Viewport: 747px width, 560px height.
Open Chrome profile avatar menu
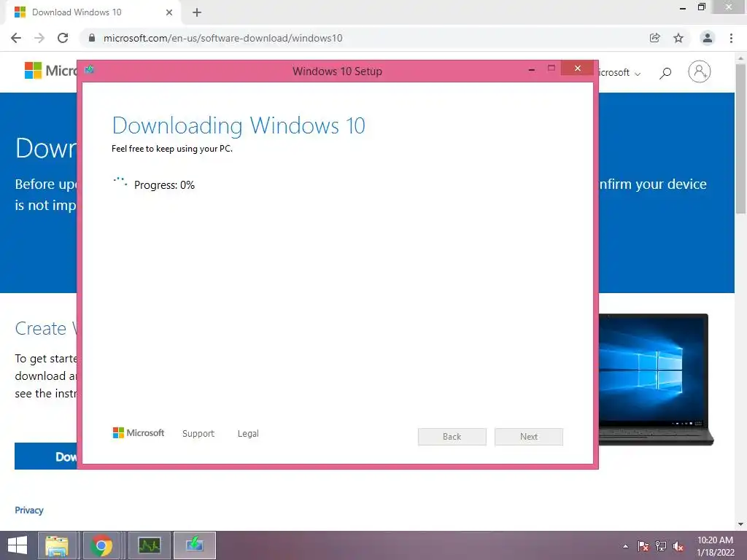[x=708, y=38]
